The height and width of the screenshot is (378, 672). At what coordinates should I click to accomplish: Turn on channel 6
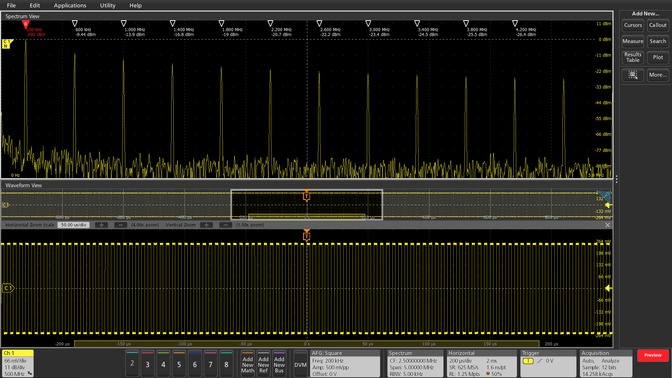tap(195, 364)
